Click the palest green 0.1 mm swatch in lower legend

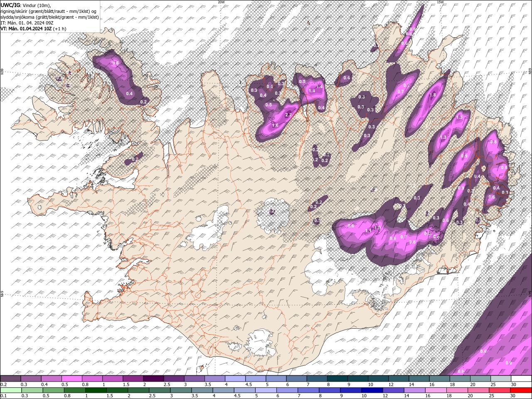[x=11, y=390]
